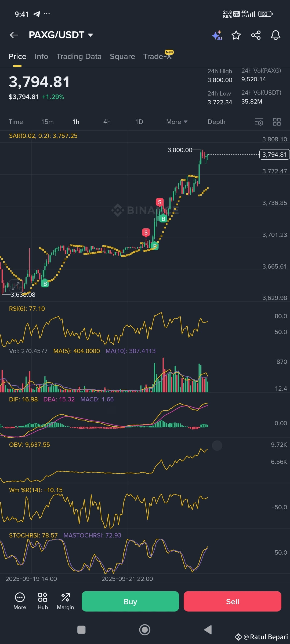
Task: Add PAXG/USDT to favorites with star icon
Action: click(x=236, y=35)
